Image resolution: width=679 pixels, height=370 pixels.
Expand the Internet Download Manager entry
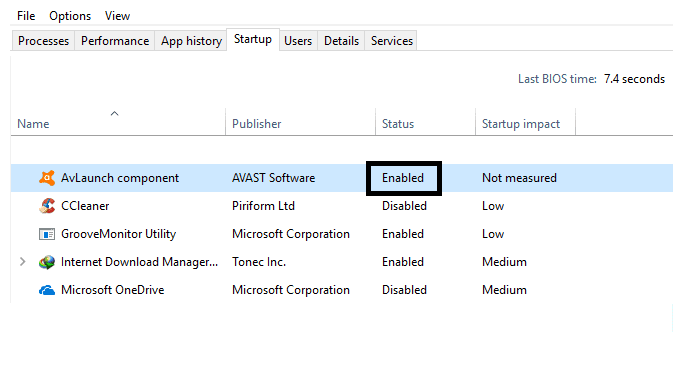click(23, 262)
